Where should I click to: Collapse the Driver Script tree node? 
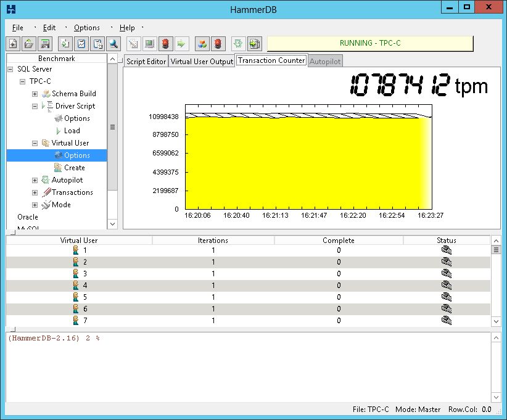point(35,106)
